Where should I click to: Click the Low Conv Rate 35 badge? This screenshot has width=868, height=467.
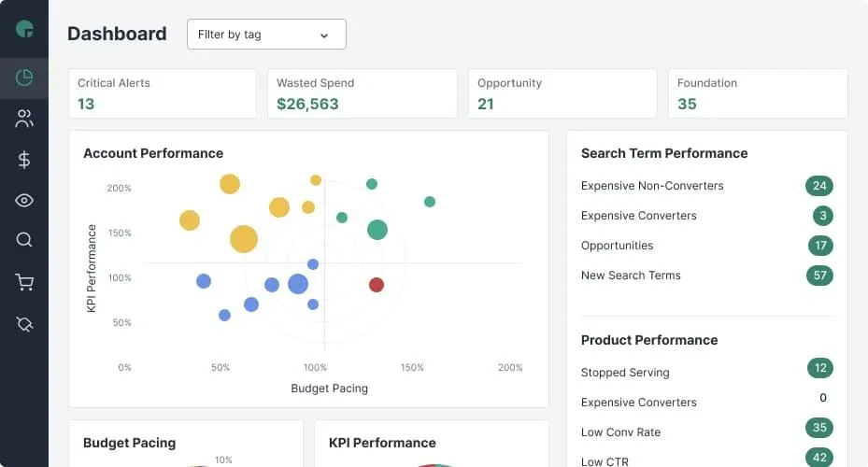point(819,429)
